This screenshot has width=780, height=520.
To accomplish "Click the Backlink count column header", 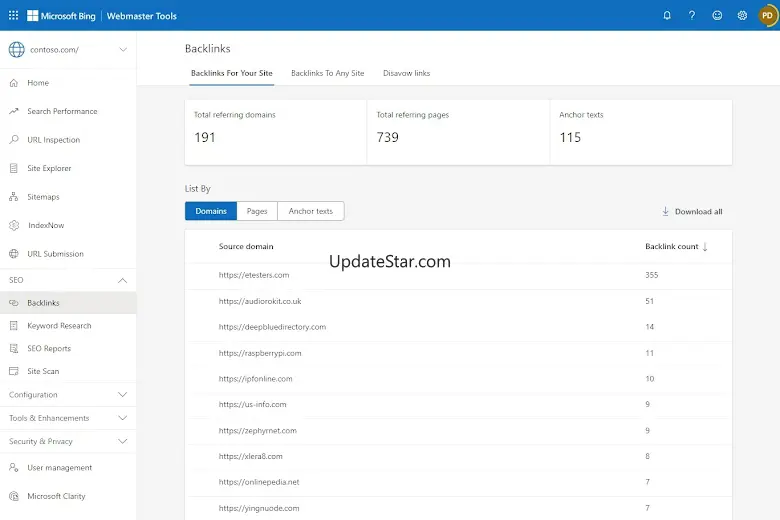I will 672,246.
